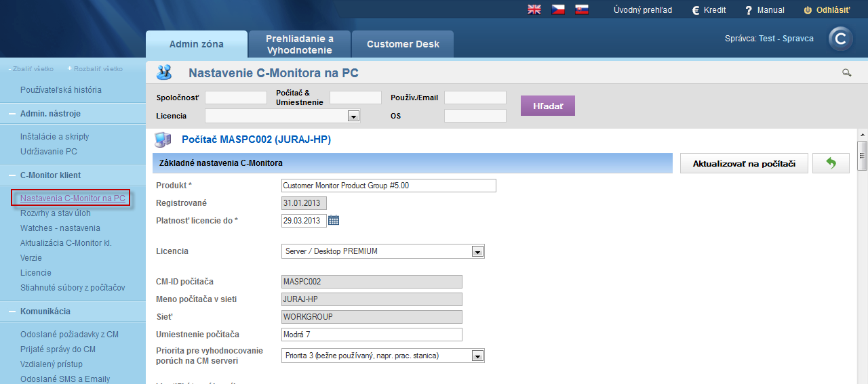Open Používateľská história
This screenshot has width=868, height=384.
(61, 89)
